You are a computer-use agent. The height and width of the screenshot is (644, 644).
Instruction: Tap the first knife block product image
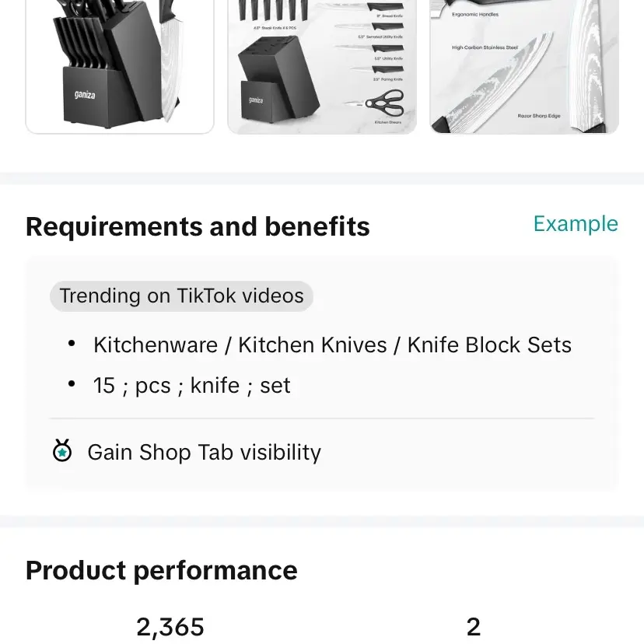point(120,66)
